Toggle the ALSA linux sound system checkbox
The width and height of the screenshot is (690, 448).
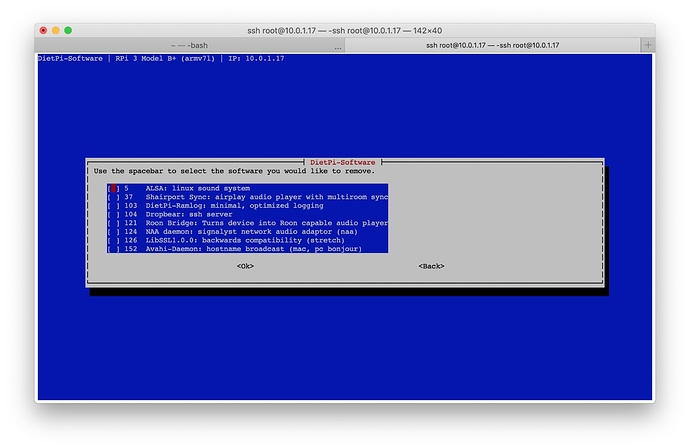[x=113, y=188]
